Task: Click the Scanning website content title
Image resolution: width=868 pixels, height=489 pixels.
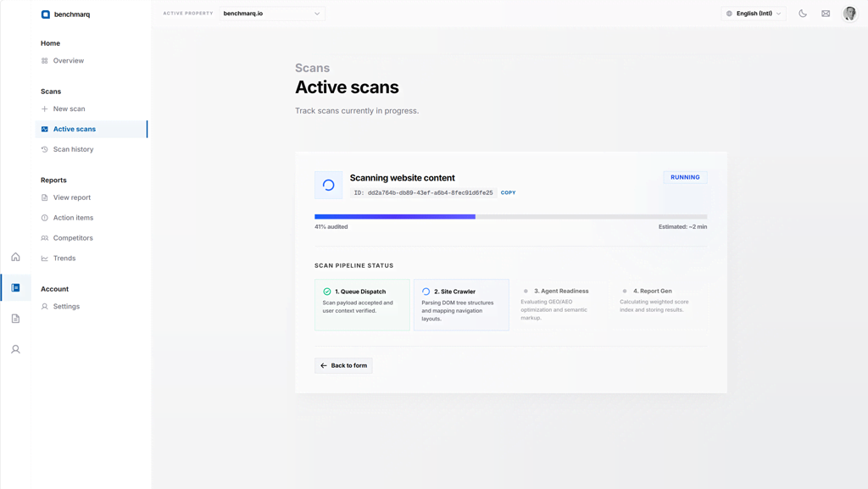Action: coord(403,178)
